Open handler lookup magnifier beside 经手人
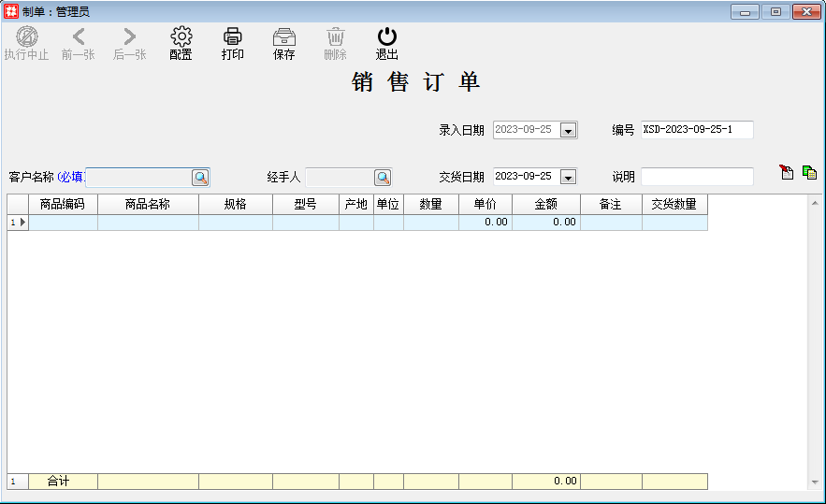This screenshot has height=504, width=826. point(382,177)
